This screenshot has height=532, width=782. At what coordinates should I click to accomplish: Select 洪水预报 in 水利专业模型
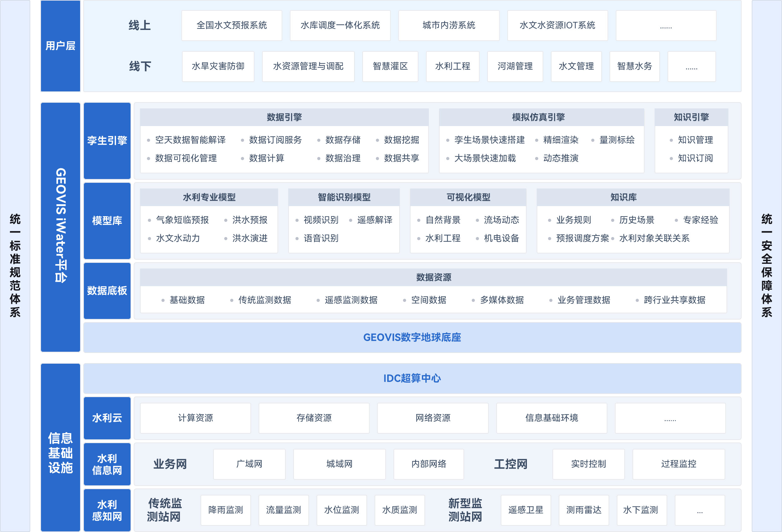(x=250, y=220)
